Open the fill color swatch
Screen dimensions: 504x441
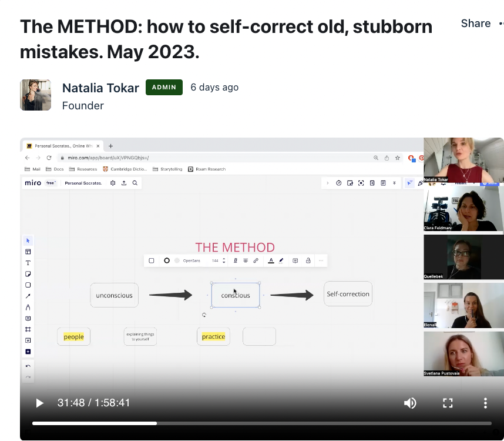click(177, 260)
